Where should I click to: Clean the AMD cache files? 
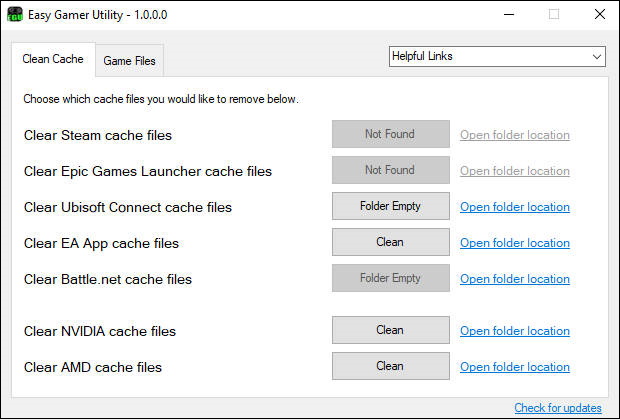(390, 367)
